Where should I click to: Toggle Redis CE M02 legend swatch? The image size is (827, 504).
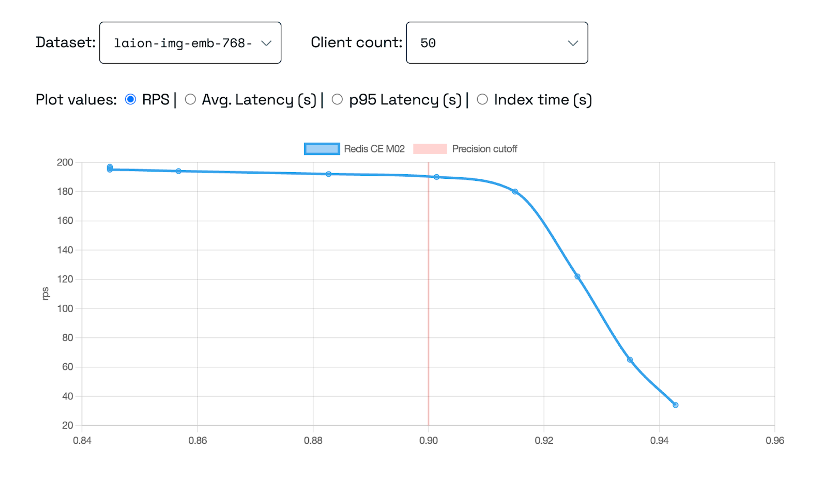(x=322, y=149)
